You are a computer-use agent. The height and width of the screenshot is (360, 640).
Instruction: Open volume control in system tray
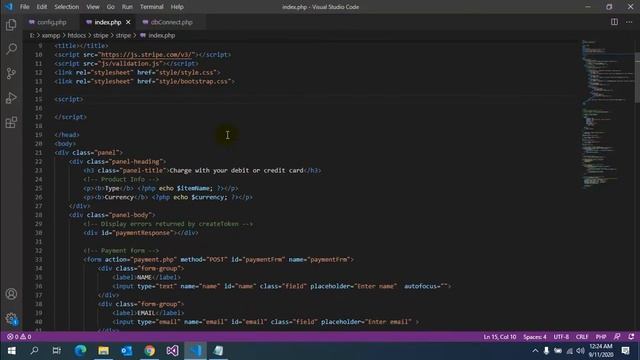click(580, 351)
